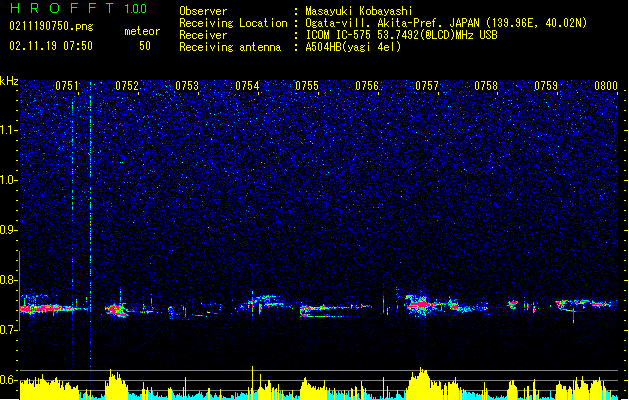Click the 0751 time marker
Viewport: 629px width, 400px height.
(x=67, y=86)
